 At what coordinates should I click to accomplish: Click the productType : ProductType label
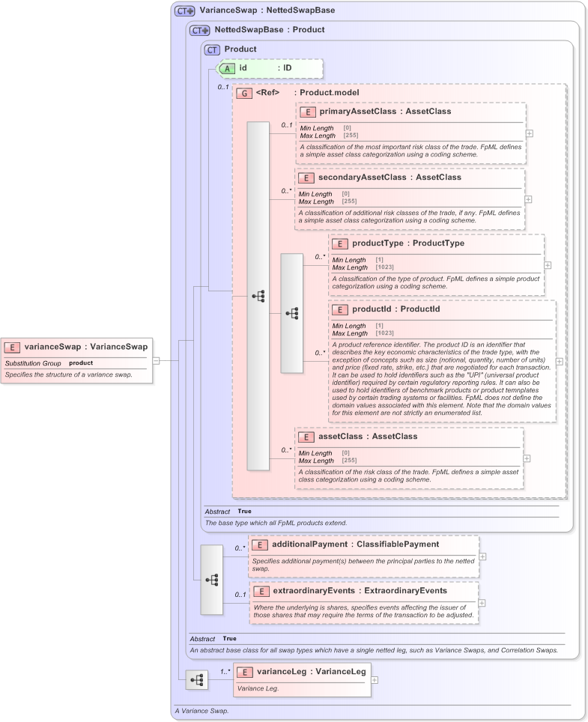[408, 243]
